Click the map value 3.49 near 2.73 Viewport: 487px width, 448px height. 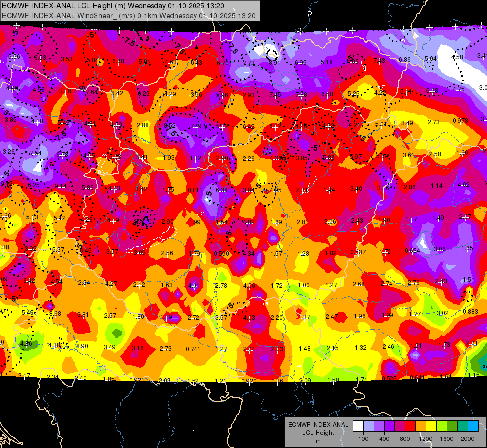[x=407, y=123]
